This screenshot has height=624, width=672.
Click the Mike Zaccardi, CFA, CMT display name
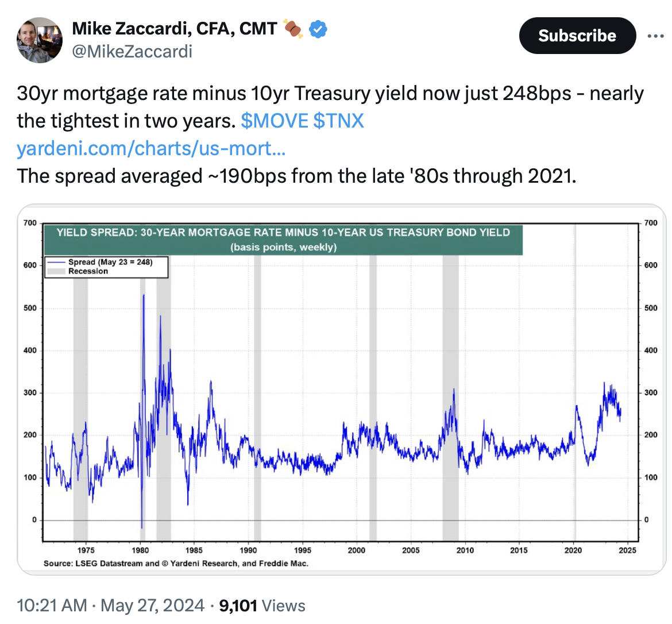pos(175,28)
